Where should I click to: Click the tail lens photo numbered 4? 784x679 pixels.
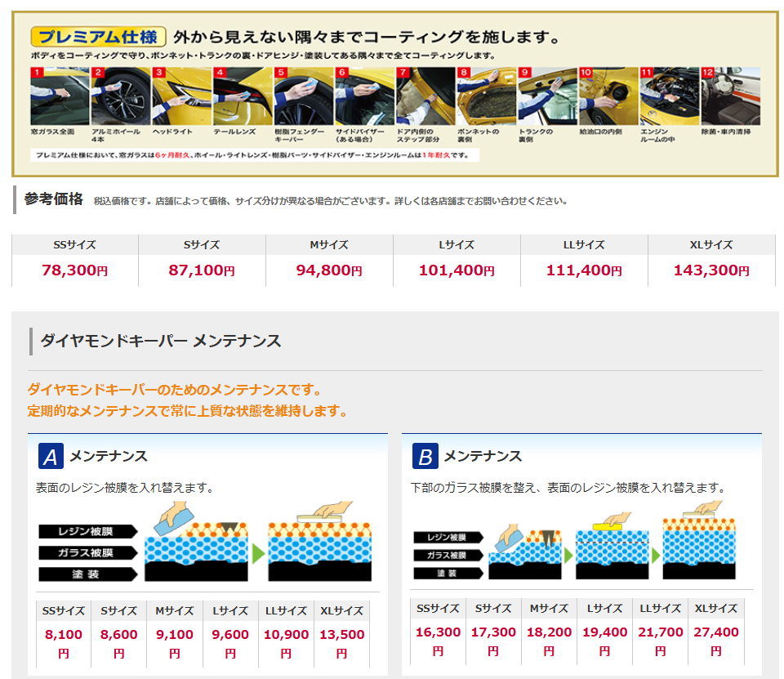click(x=243, y=96)
